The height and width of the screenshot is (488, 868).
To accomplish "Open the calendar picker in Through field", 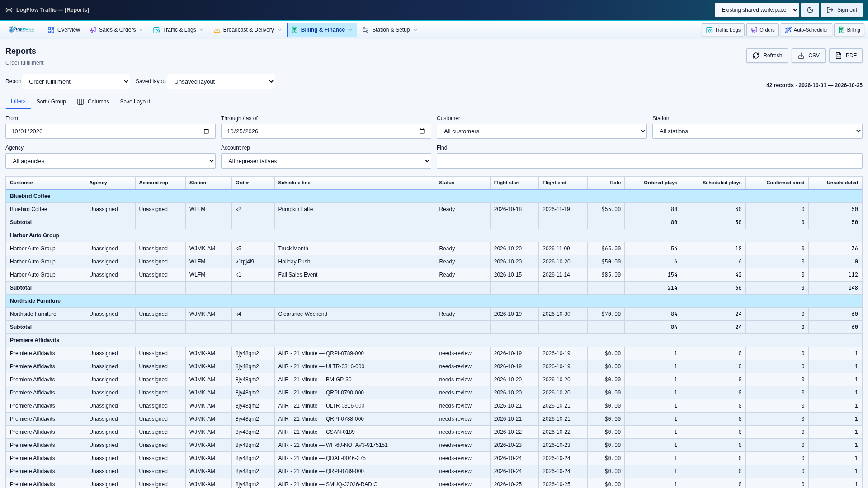I will click(x=422, y=131).
